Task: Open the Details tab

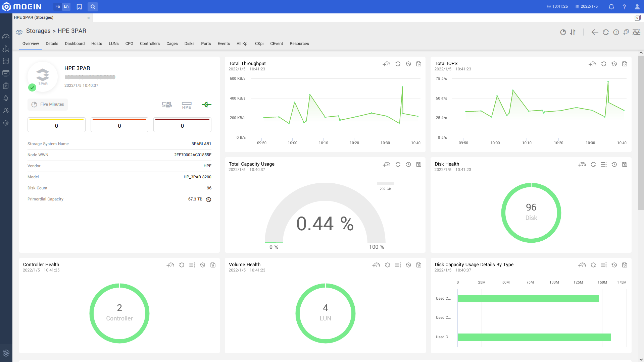Action: (52, 44)
